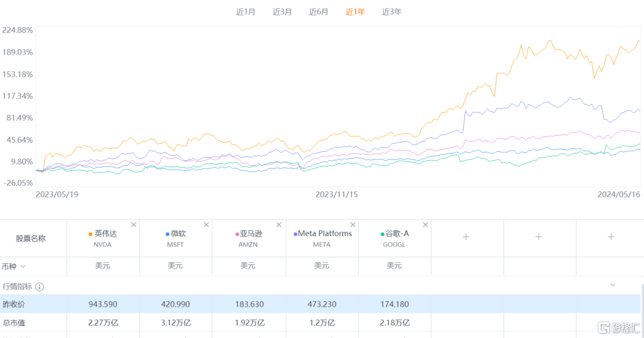Image resolution: width=644 pixels, height=338 pixels.
Task: Collapse the 行情指标 section chevron
Action: tap(612, 285)
